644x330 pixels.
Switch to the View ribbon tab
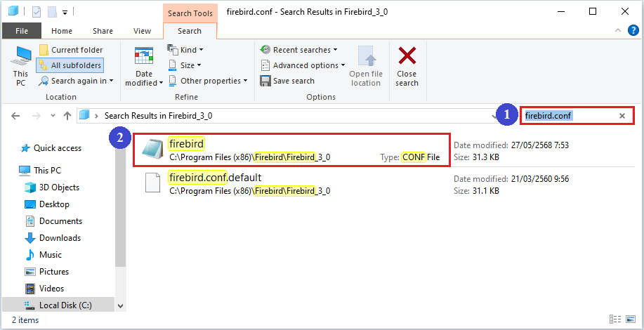tap(142, 31)
